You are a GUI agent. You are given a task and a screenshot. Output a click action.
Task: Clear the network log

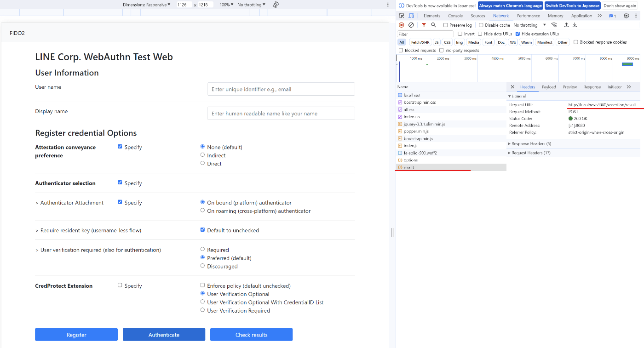coord(411,25)
